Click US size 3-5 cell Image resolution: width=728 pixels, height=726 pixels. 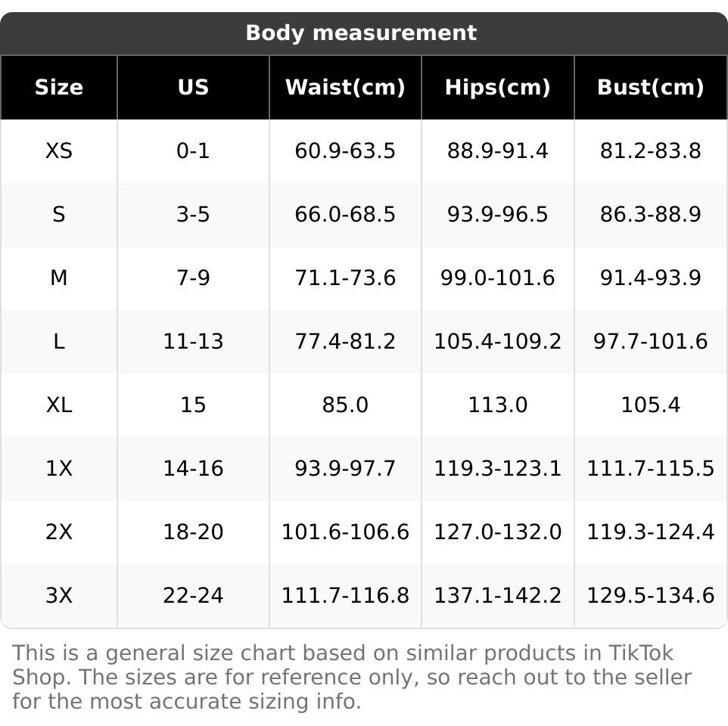pyautogui.click(x=193, y=215)
